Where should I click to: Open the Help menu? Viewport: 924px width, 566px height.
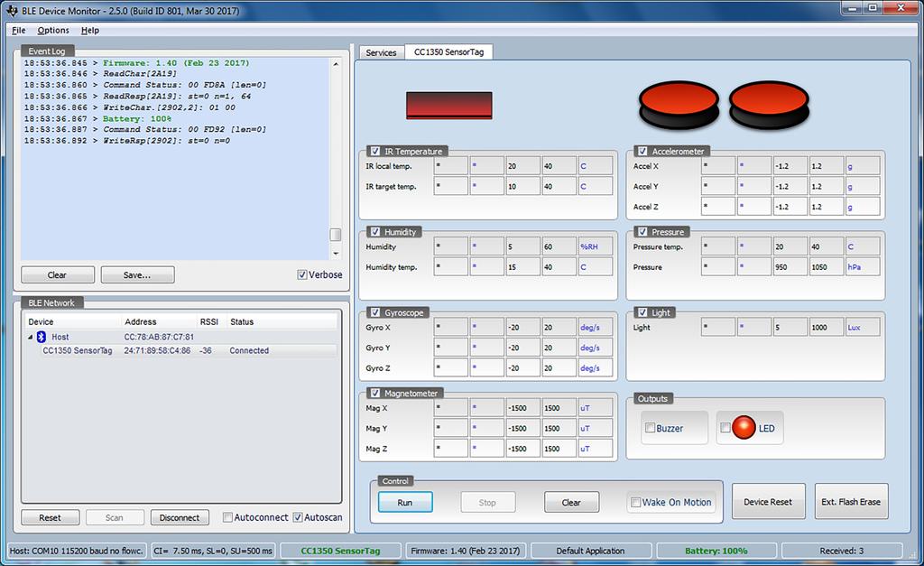coord(90,30)
